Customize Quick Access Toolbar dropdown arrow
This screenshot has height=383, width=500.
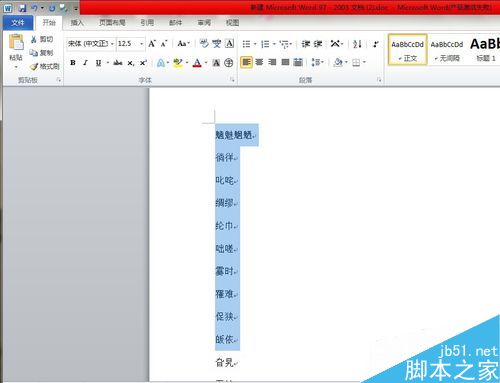pyautogui.click(x=76, y=8)
